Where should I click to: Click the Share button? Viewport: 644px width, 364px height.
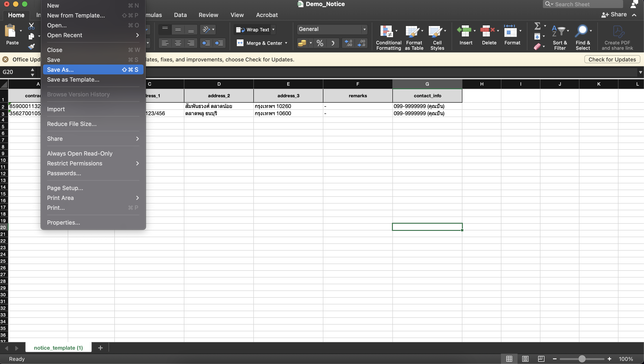(614, 15)
